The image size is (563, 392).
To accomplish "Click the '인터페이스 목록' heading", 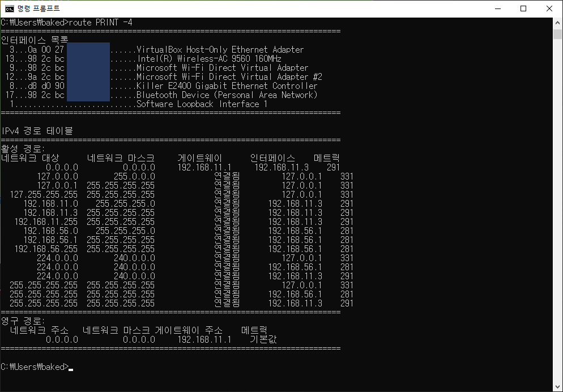I will [35, 40].
